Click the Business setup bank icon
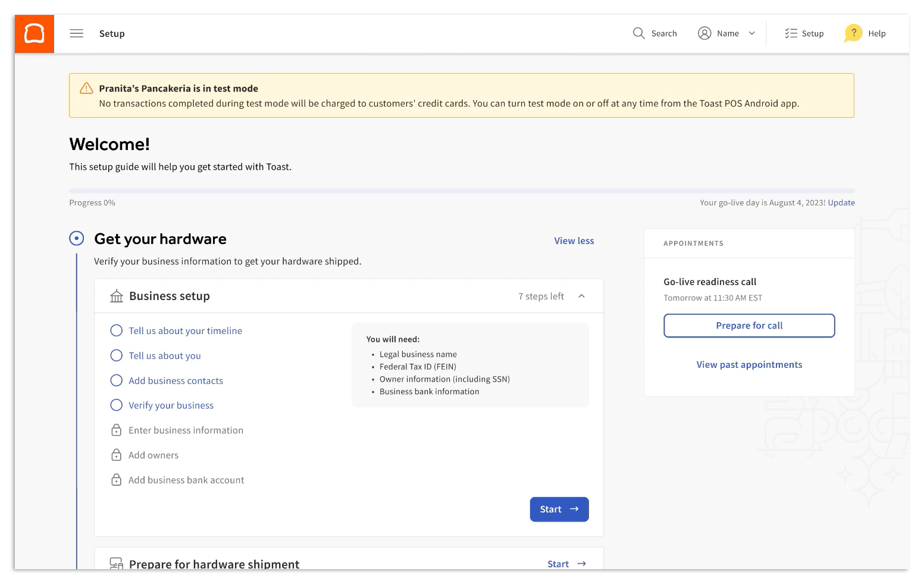This screenshot has width=924, height=584. click(117, 295)
